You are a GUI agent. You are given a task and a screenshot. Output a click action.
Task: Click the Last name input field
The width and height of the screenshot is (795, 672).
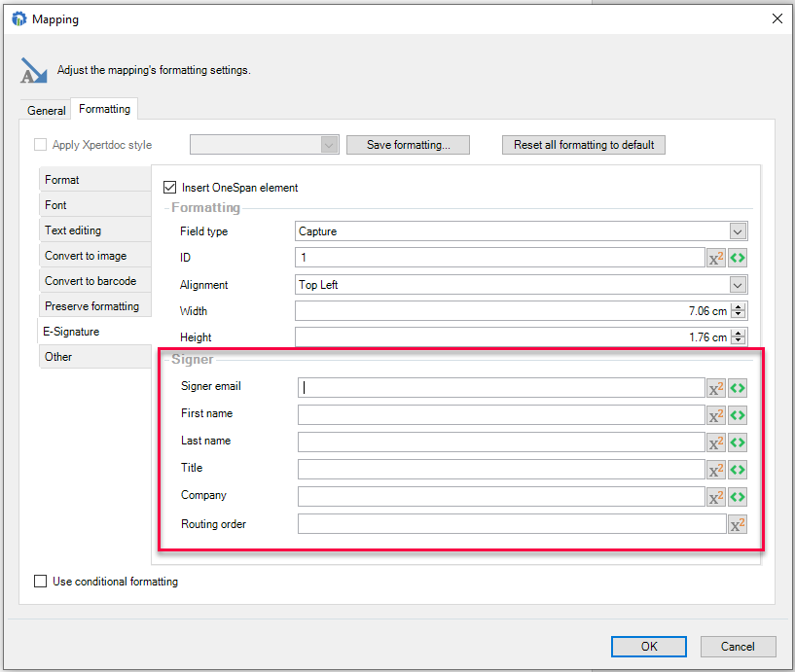[x=501, y=442]
